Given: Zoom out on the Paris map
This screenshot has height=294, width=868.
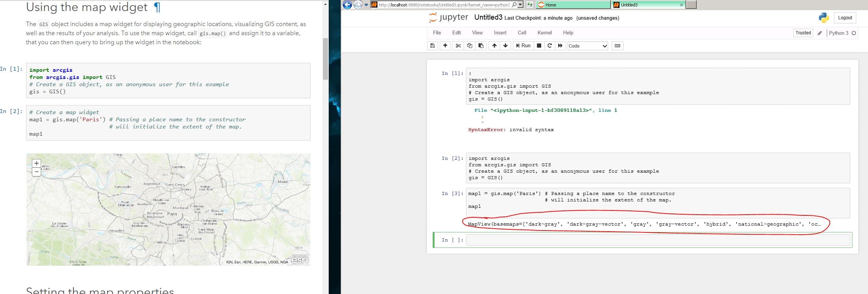Looking at the screenshot, I should (36, 172).
